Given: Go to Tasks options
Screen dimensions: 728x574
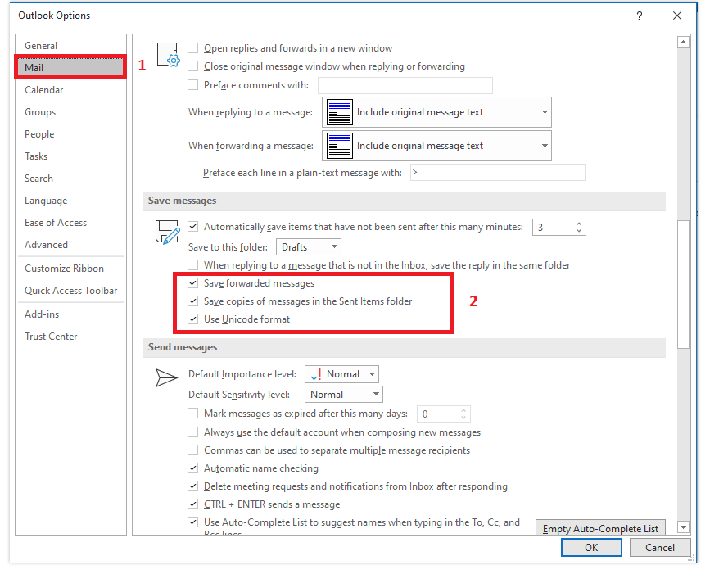Looking at the screenshot, I should [70, 156].
